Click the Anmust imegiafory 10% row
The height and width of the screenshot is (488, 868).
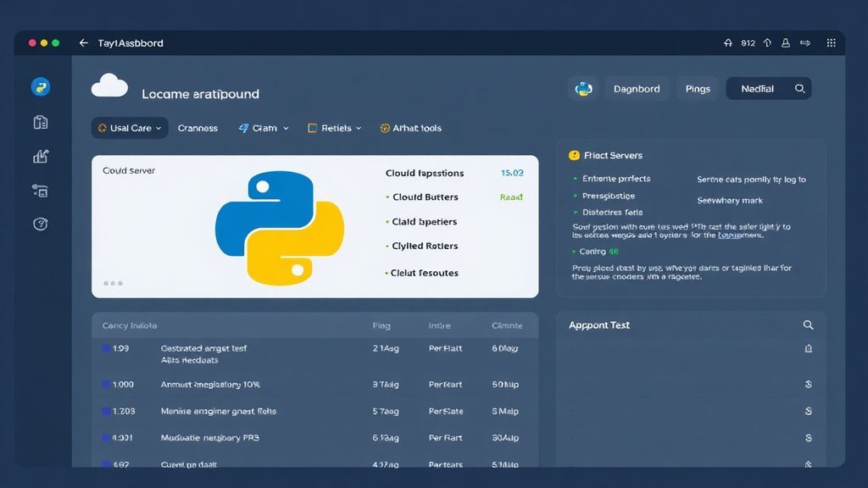314,384
